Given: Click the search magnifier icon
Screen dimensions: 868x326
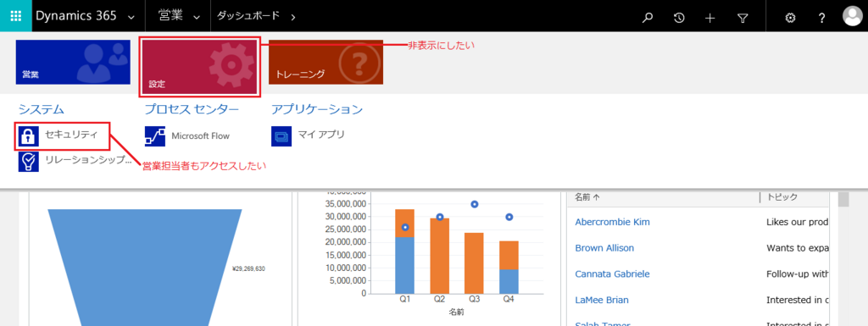Looking at the screenshot, I should tap(647, 18).
